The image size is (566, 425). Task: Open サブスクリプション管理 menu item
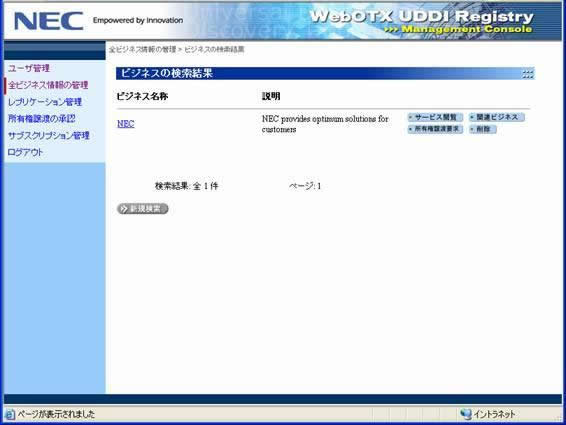(x=48, y=135)
